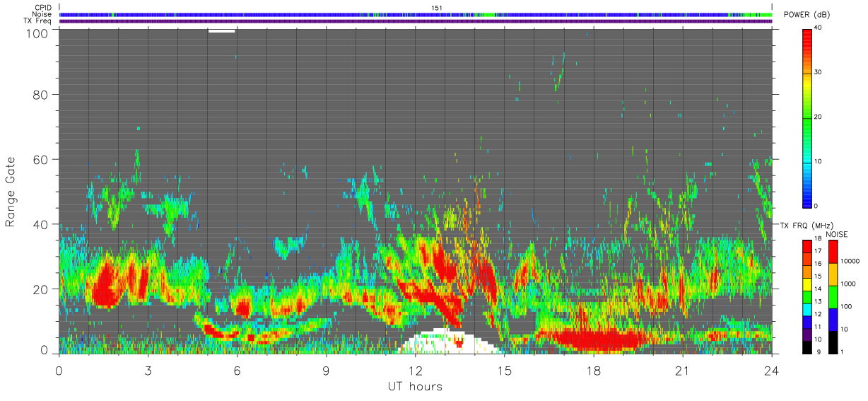
Task: Click the TX Freq row label
Action: point(38,21)
